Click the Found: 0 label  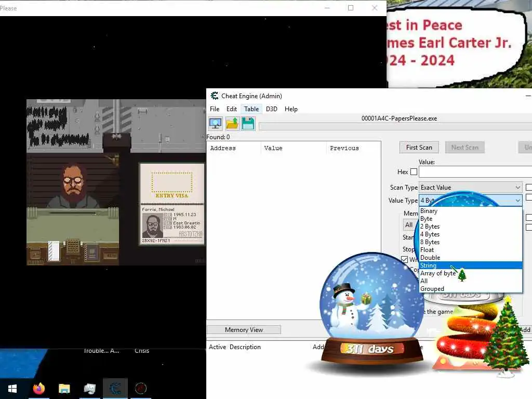coord(218,137)
